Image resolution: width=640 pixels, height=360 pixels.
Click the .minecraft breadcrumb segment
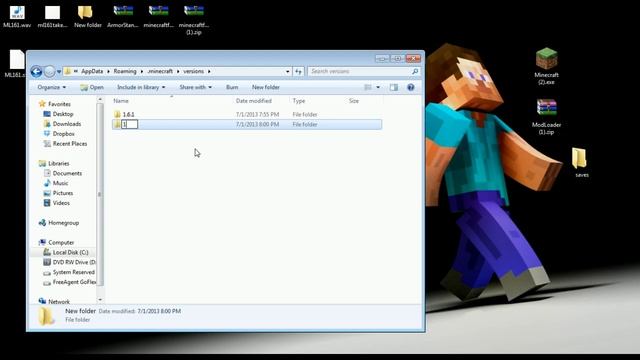click(x=160, y=71)
